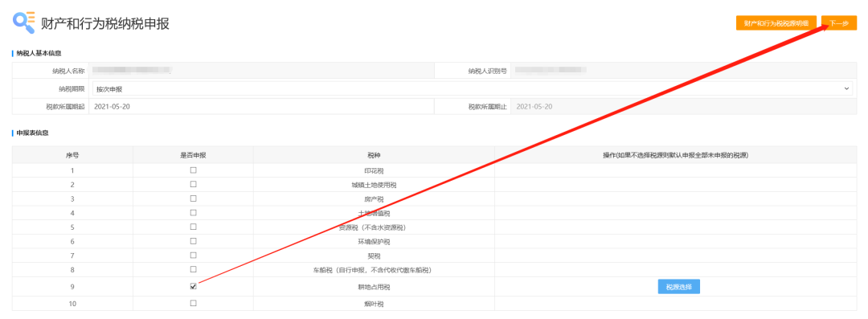
Task: Click the 是否申报 column header
Action: click(193, 155)
